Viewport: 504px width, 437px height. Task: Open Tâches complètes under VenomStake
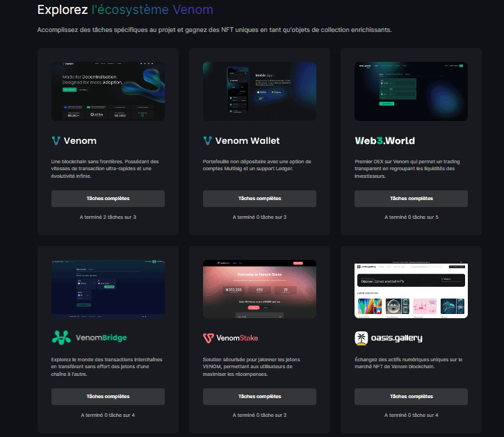tap(259, 397)
